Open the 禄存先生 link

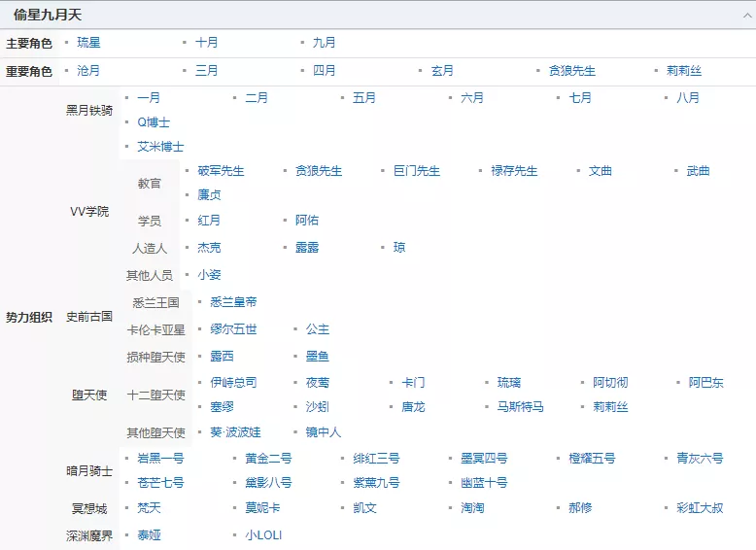pyautogui.click(x=514, y=171)
